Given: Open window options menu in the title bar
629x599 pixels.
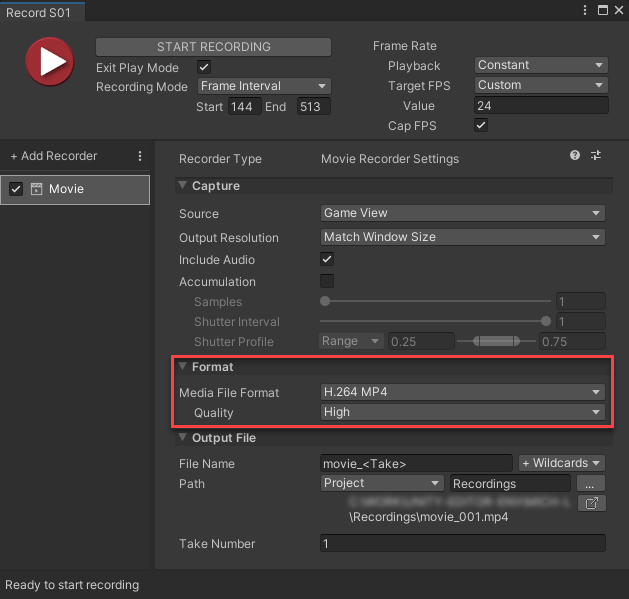Looking at the screenshot, I should pyautogui.click(x=585, y=9).
